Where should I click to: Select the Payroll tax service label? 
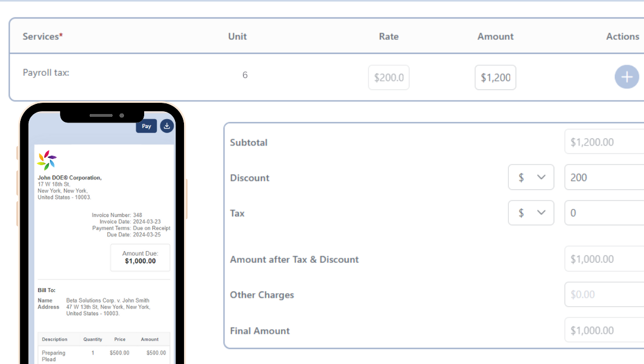[x=45, y=72]
